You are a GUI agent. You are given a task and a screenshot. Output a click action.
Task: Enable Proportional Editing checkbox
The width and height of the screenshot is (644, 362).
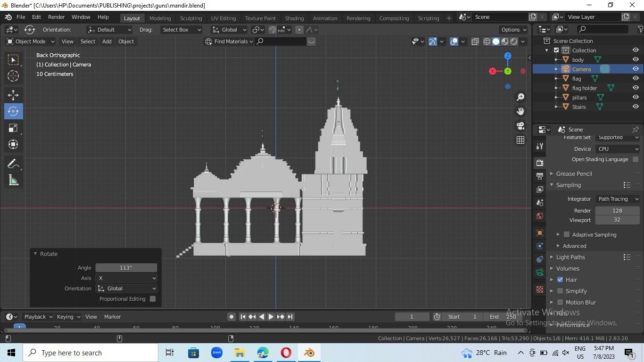pyautogui.click(x=153, y=299)
